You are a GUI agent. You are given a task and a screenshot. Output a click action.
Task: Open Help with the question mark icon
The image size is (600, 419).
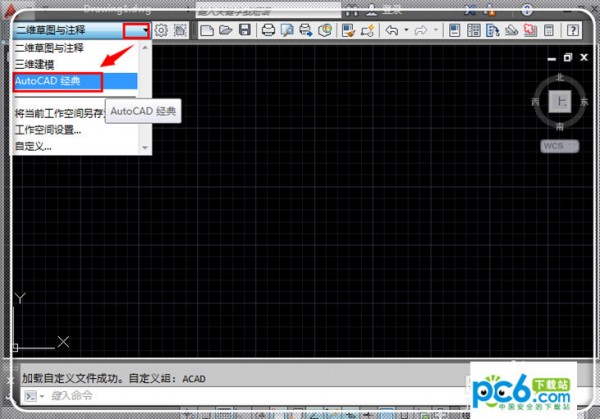pos(572,31)
